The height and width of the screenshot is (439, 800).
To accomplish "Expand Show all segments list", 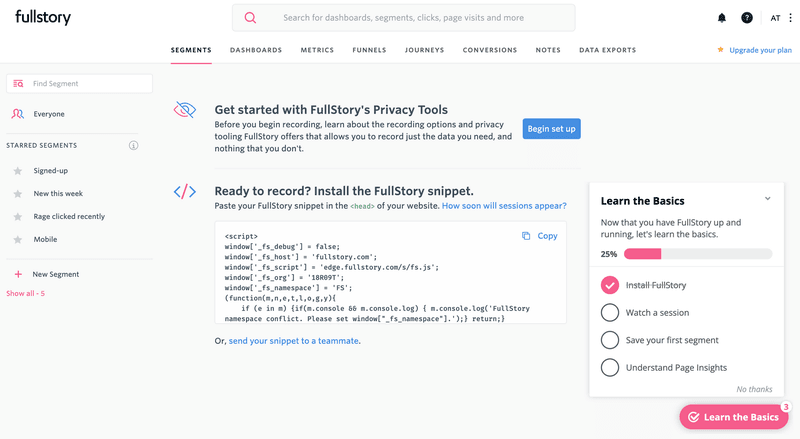I will pos(26,294).
